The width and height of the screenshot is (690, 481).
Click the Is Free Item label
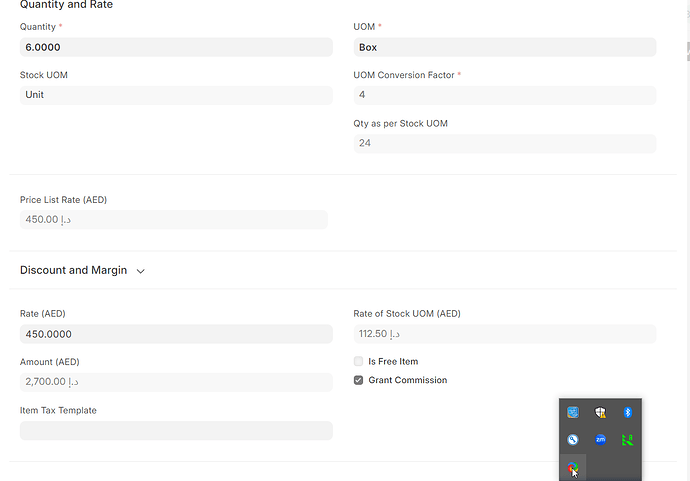tap(393, 361)
